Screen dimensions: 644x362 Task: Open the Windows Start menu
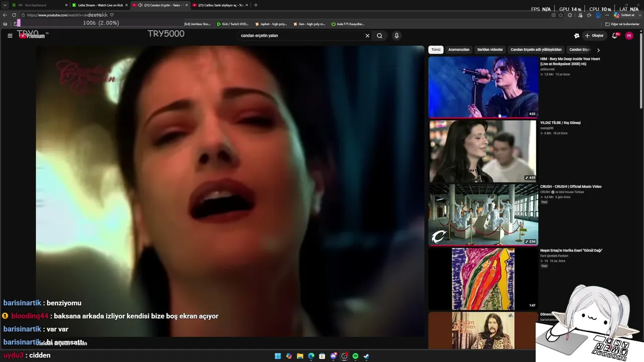(x=278, y=356)
